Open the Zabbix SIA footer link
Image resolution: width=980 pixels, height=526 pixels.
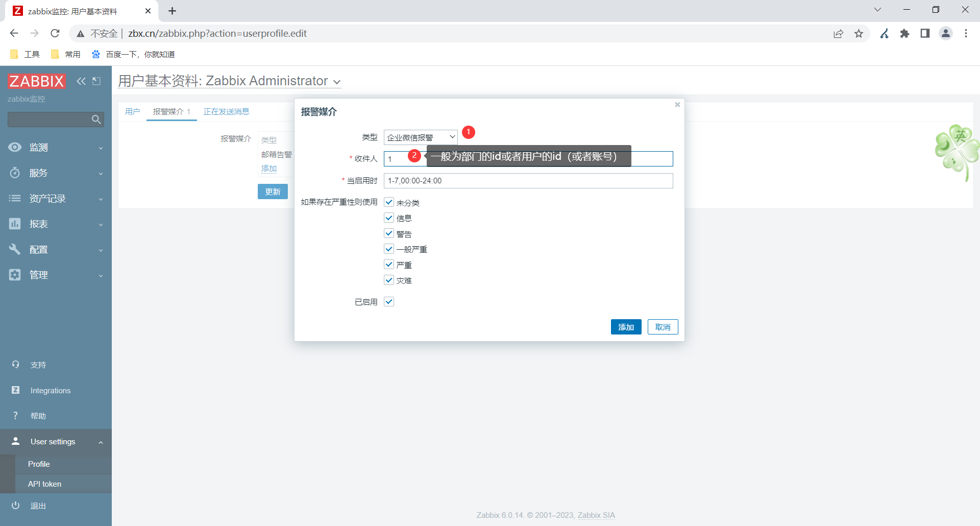coord(596,515)
